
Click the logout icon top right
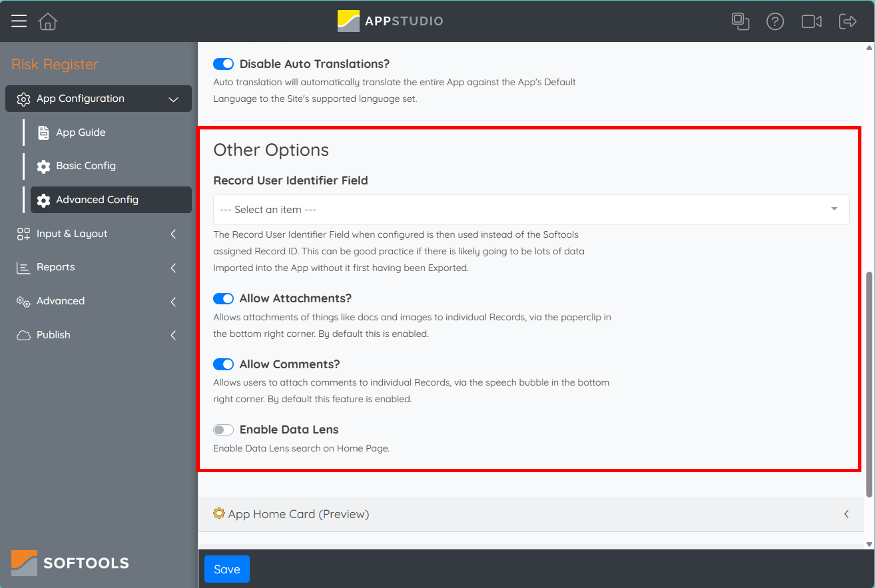[x=848, y=21]
